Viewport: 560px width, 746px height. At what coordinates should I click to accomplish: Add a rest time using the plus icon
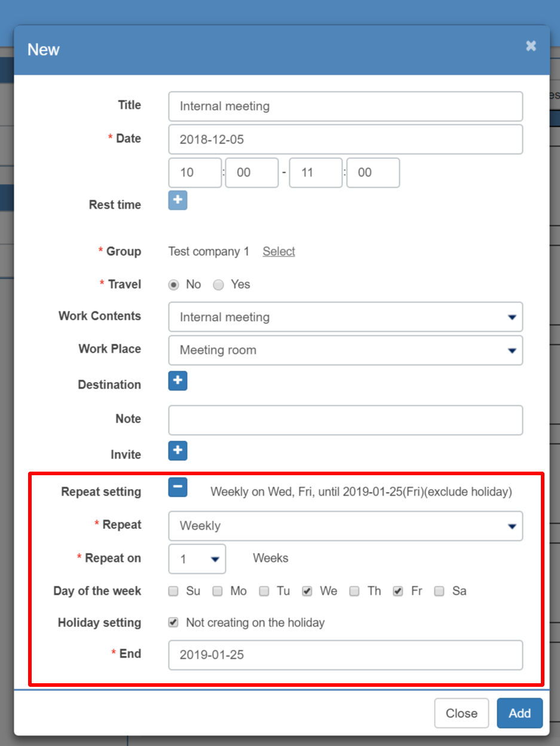(x=178, y=200)
